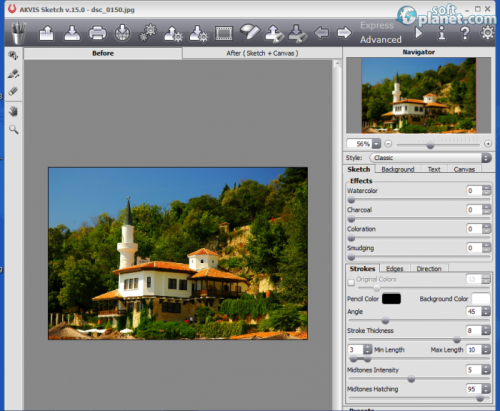Click the Stroke Thickness slider handle
Image resolution: width=500 pixels, height=411 pixels.
click(457, 340)
